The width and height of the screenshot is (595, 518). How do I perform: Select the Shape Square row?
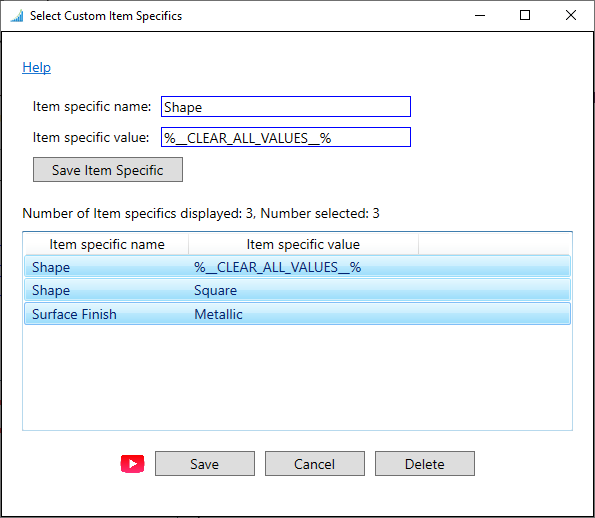pos(298,290)
